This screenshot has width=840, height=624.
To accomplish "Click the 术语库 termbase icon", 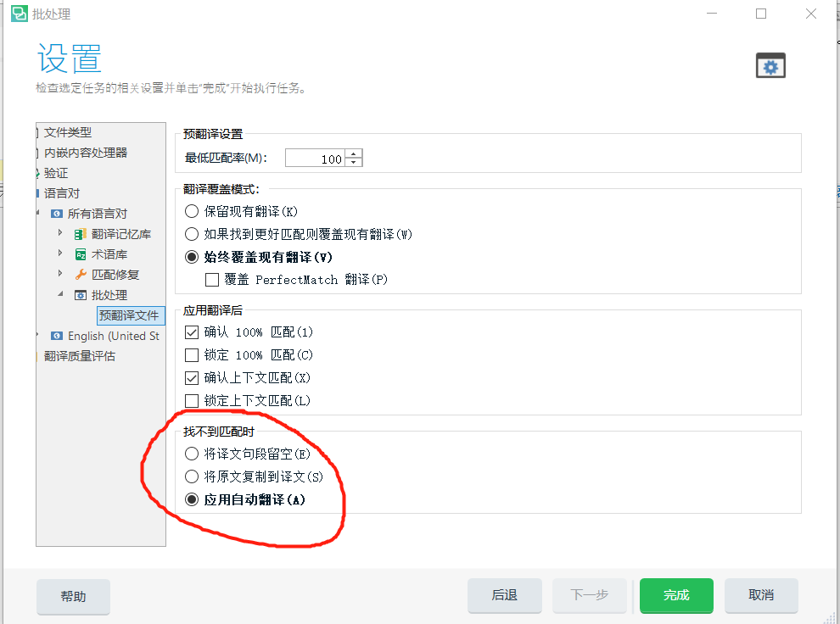I will pos(81,254).
